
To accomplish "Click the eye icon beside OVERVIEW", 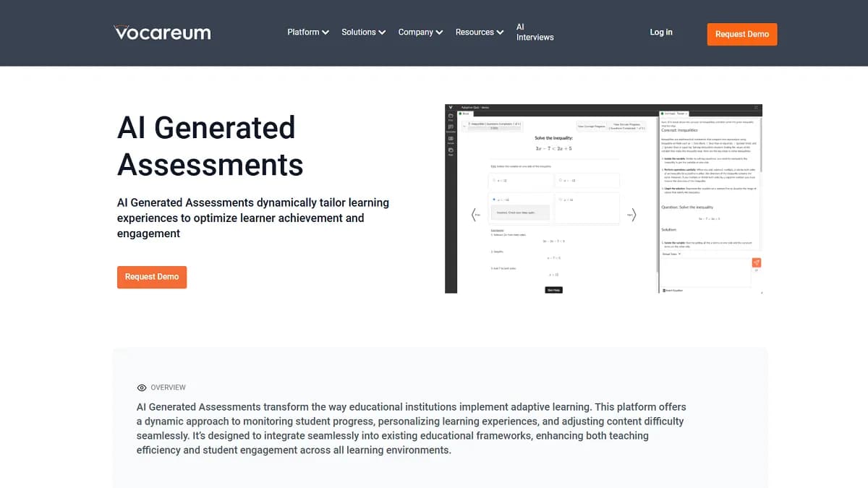I will coord(142,388).
